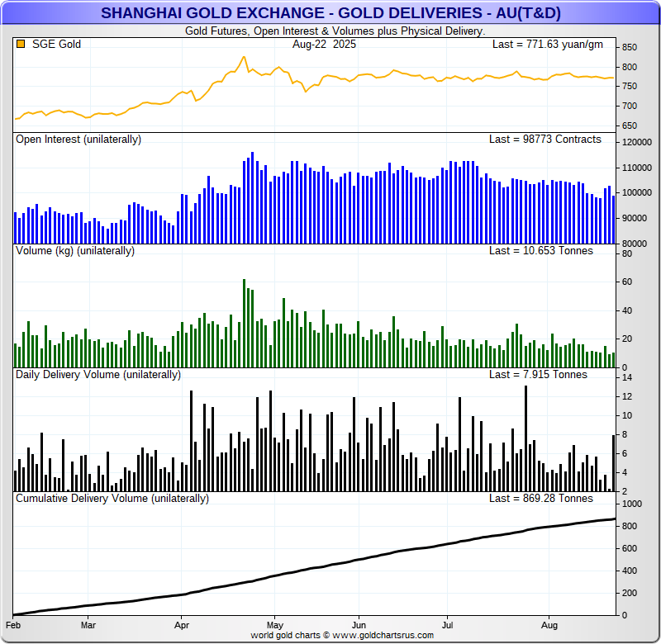Select the Volume (kg) (unilaterally) panel label
Image resolution: width=661 pixels, height=644 pixels.
75,250
